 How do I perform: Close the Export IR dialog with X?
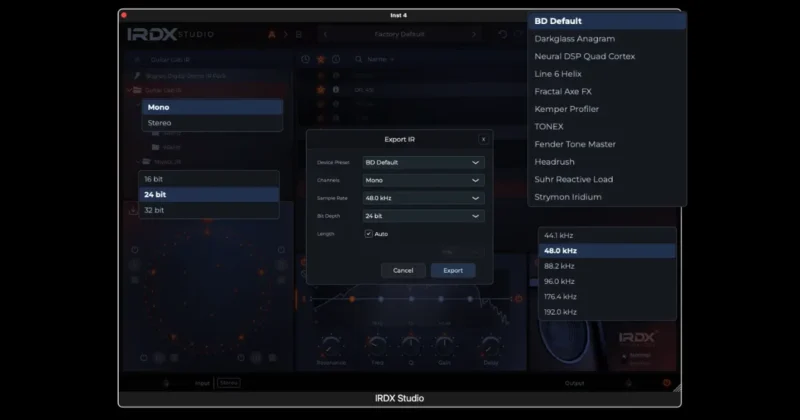pos(483,139)
